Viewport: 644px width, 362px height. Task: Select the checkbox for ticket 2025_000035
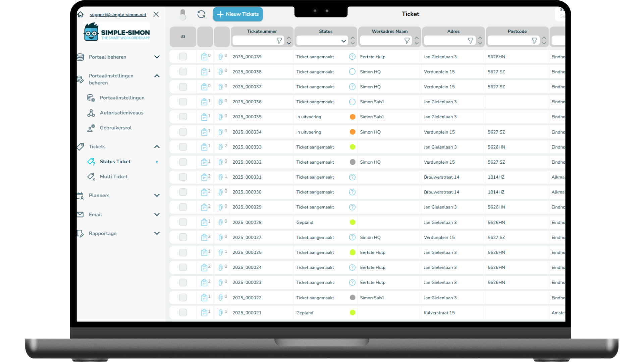point(183,117)
